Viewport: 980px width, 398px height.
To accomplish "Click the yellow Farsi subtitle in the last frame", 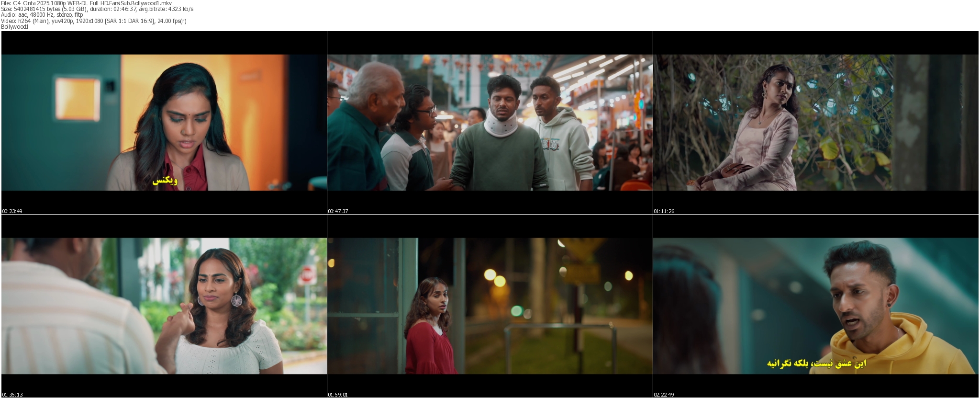I will pos(817,364).
